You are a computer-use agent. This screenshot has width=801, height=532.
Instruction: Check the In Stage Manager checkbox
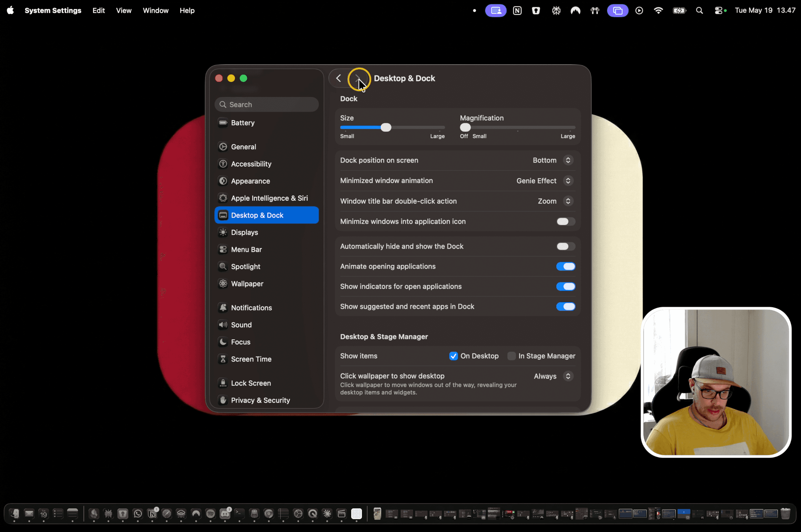pyautogui.click(x=511, y=356)
